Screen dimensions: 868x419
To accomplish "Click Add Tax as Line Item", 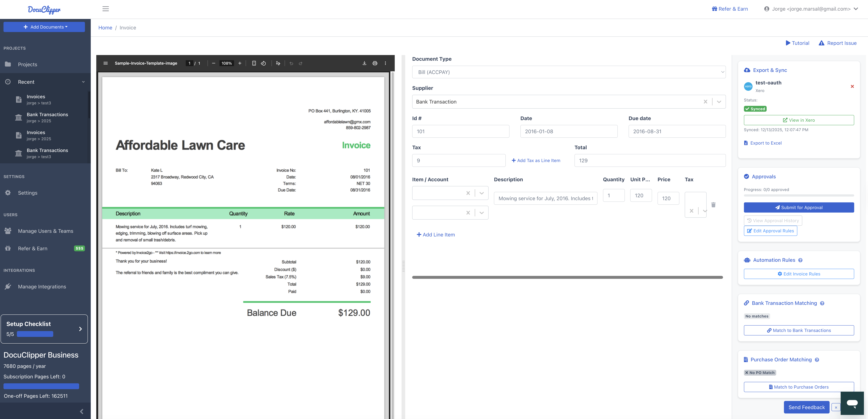I will pyautogui.click(x=536, y=161).
